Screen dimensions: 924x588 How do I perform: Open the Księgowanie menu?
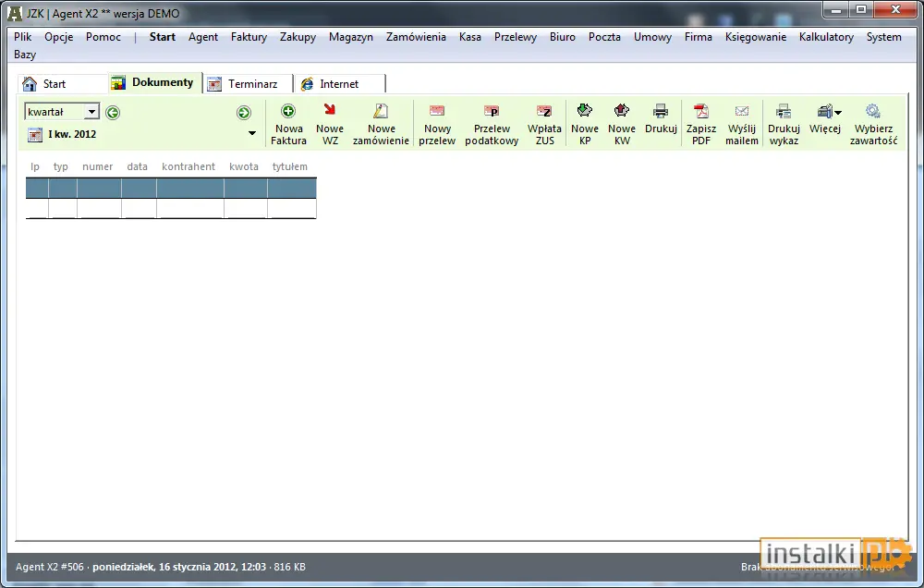[756, 37]
